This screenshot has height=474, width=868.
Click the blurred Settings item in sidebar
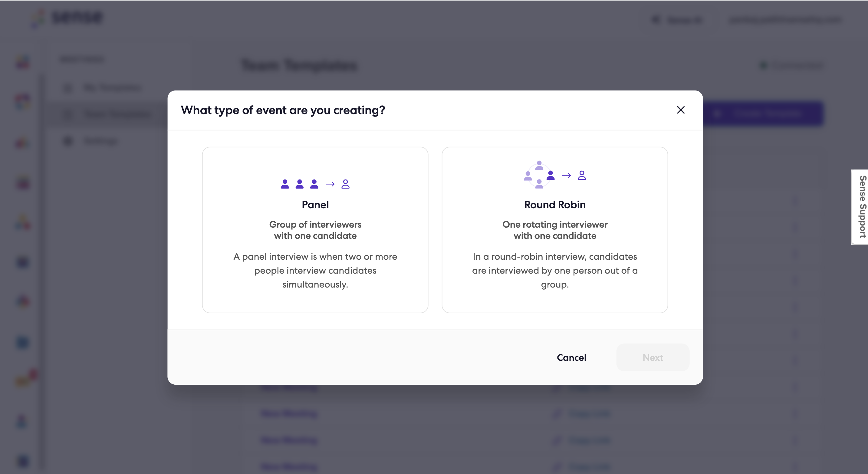coord(91,141)
